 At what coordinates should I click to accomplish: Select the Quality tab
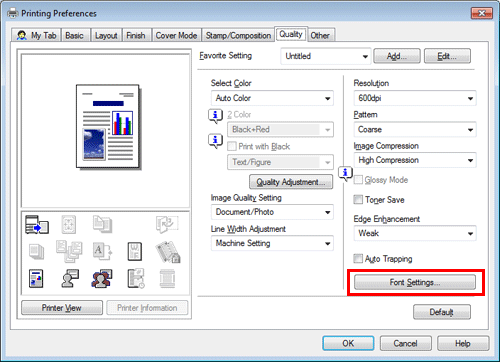pyautogui.click(x=291, y=34)
